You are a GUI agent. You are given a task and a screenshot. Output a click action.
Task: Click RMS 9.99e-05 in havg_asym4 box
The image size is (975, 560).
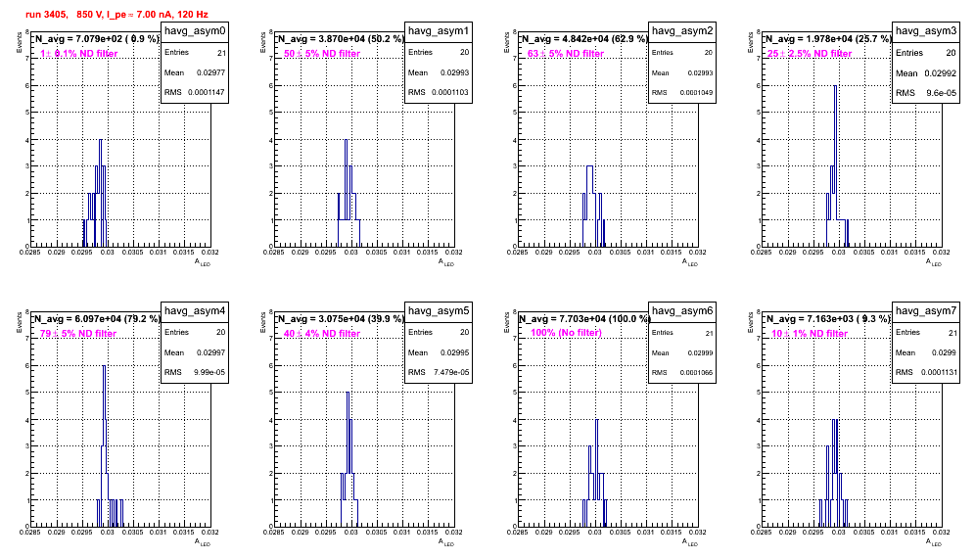point(195,372)
